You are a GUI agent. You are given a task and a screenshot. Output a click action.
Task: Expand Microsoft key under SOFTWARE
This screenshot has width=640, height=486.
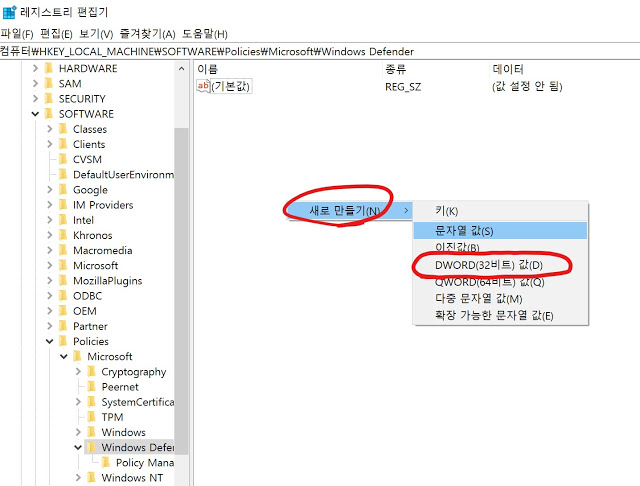[x=50, y=265]
